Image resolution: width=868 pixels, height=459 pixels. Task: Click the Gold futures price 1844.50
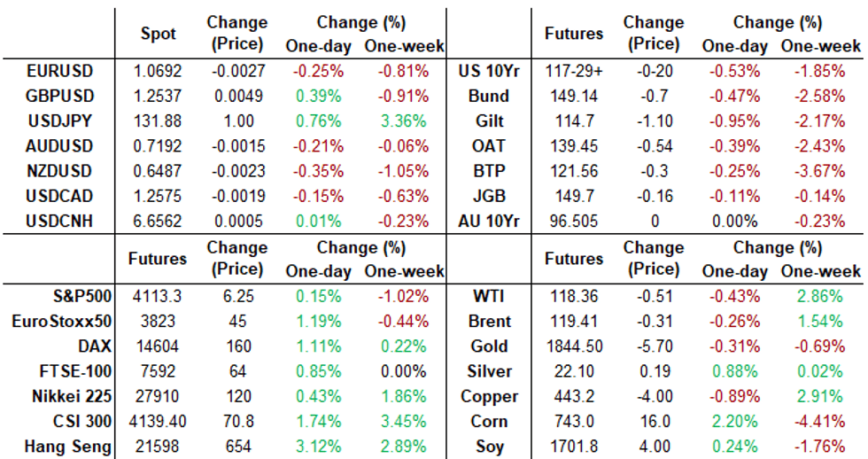coord(574,346)
